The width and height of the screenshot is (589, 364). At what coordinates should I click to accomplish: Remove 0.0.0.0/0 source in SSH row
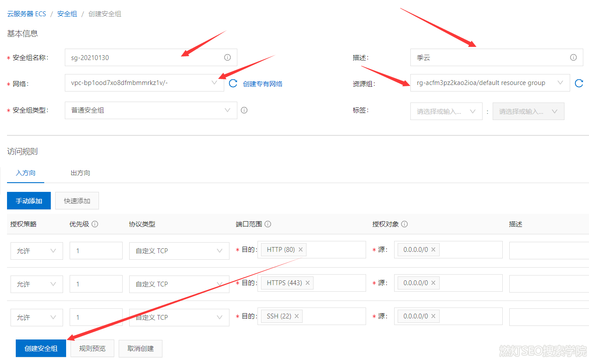point(433,316)
